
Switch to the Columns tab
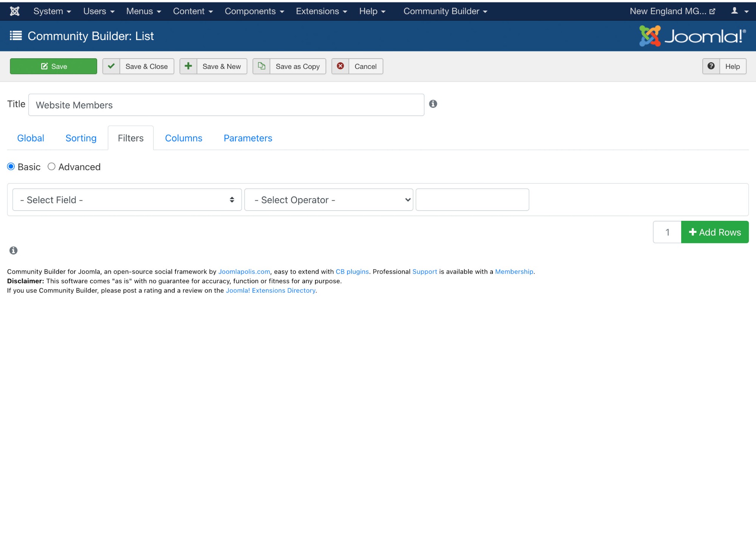pyautogui.click(x=184, y=138)
